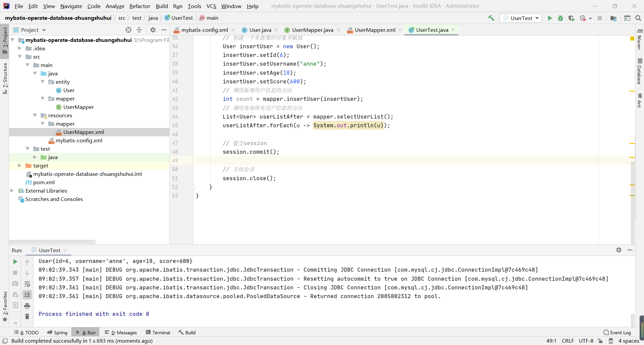The image size is (644, 345).
Task: Open Profiler run dropdown arrow
Action: click(x=590, y=18)
